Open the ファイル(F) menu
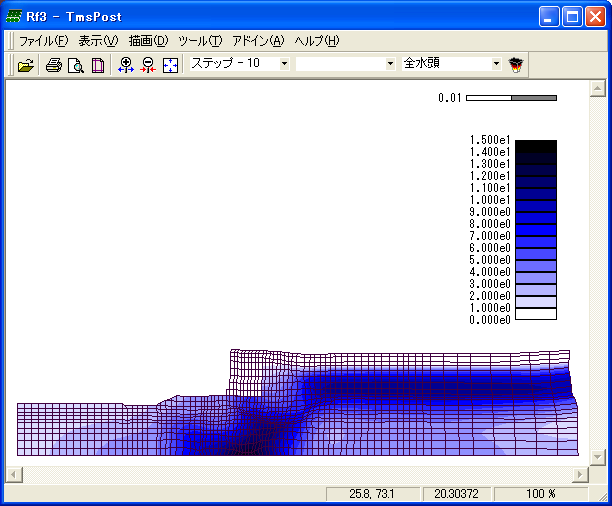The width and height of the screenshot is (612, 506). point(44,41)
